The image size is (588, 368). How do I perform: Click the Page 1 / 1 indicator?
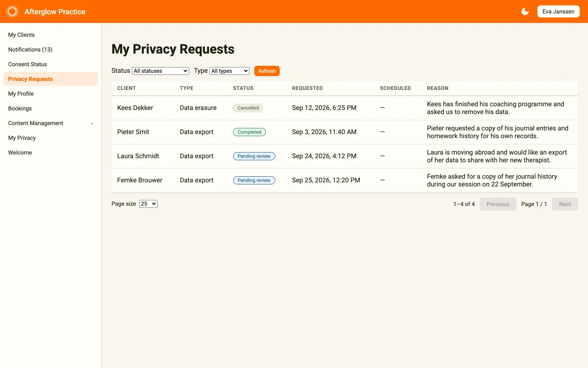[534, 204]
